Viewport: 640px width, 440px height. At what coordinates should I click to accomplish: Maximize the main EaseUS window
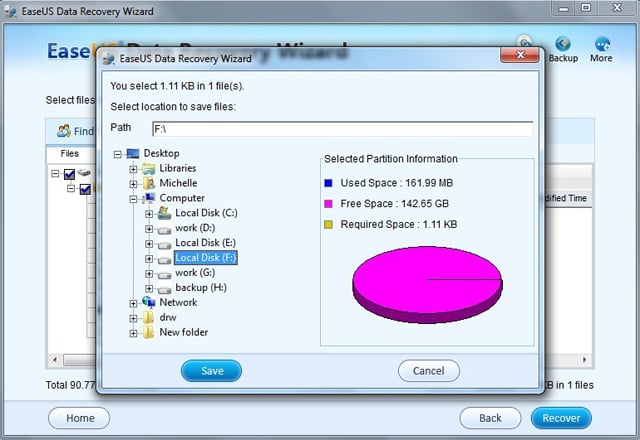[586, 8]
